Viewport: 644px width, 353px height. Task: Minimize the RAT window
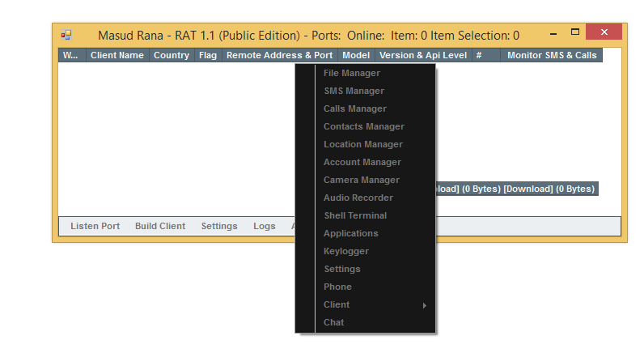(x=553, y=33)
